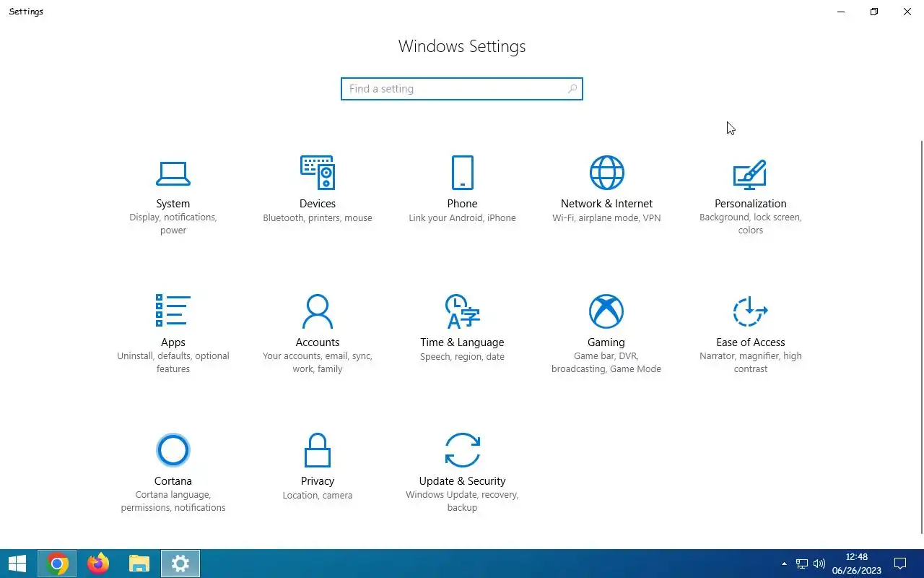Viewport: 924px width, 578px height.
Task: Open Phone settings icon
Action: pos(462,173)
